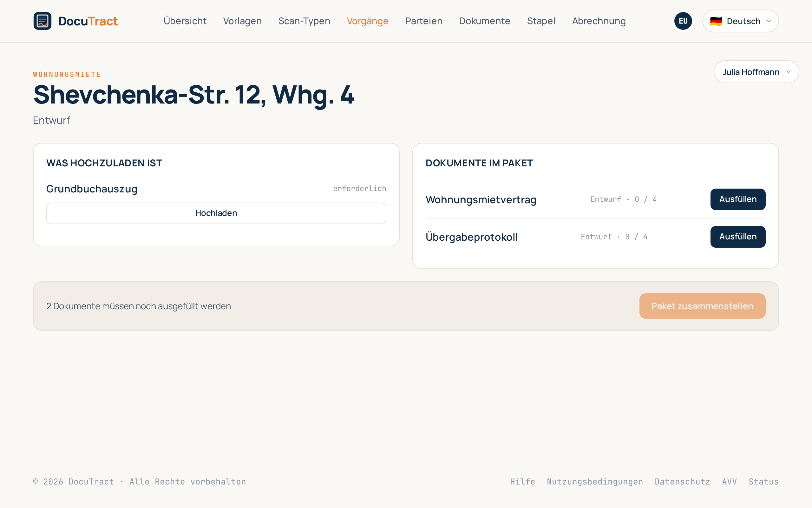Click the Wohnungsmietvertrag document name

(x=481, y=200)
